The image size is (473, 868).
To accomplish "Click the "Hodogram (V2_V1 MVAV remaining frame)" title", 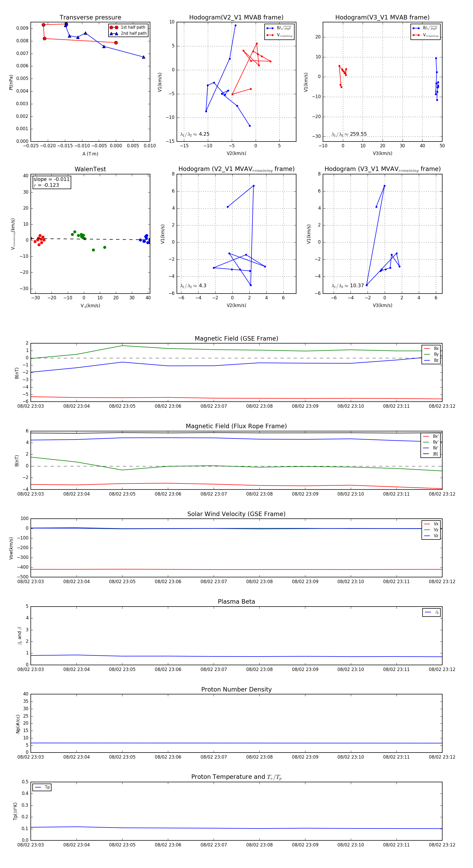I will (236, 169).
